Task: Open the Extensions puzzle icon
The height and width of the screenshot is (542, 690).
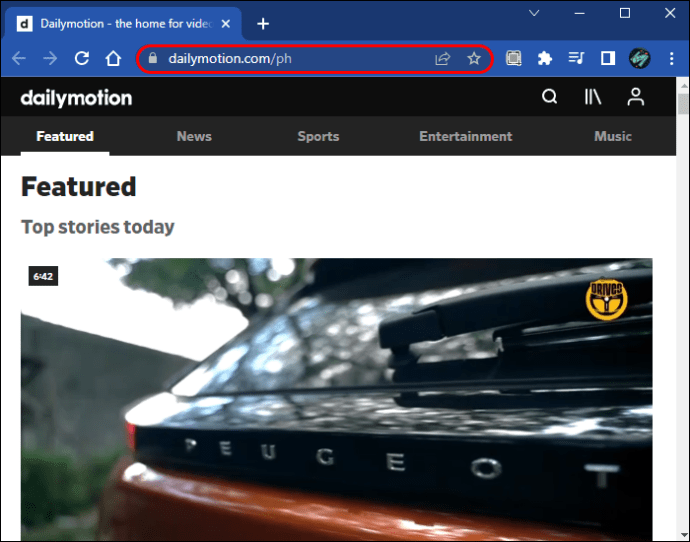Action: (545, 58)
